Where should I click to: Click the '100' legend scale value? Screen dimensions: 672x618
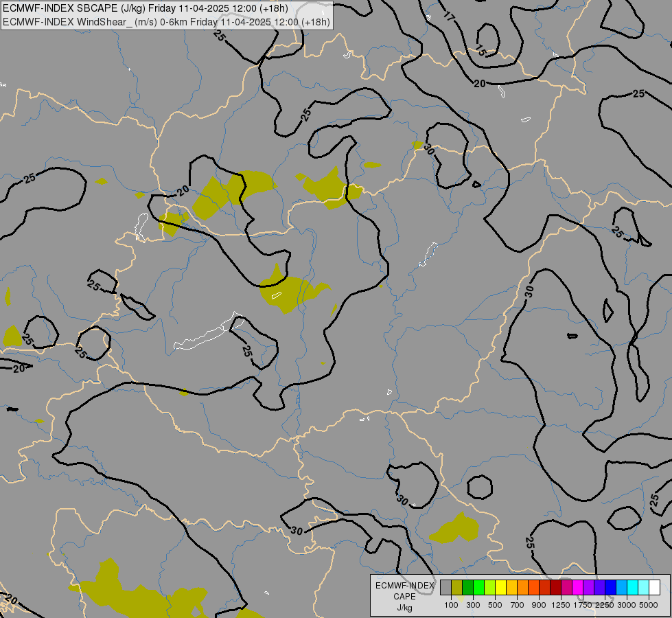click(451, 605)
